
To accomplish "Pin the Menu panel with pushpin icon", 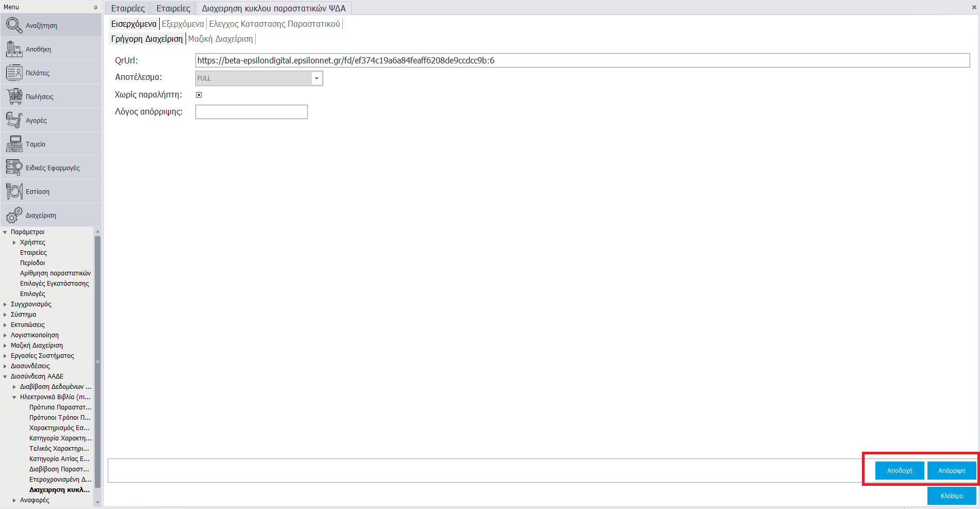I will tap(95, 7).
